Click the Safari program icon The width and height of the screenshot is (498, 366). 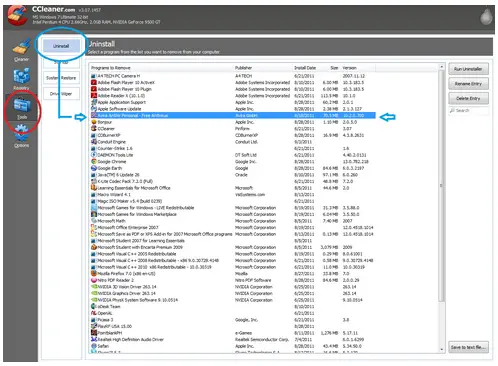94,346
